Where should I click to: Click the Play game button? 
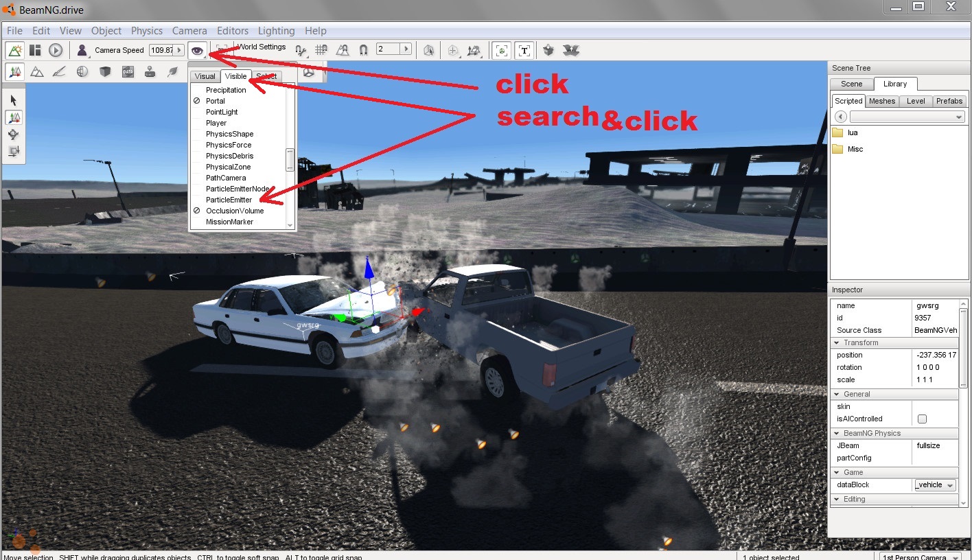click(56, 50)
